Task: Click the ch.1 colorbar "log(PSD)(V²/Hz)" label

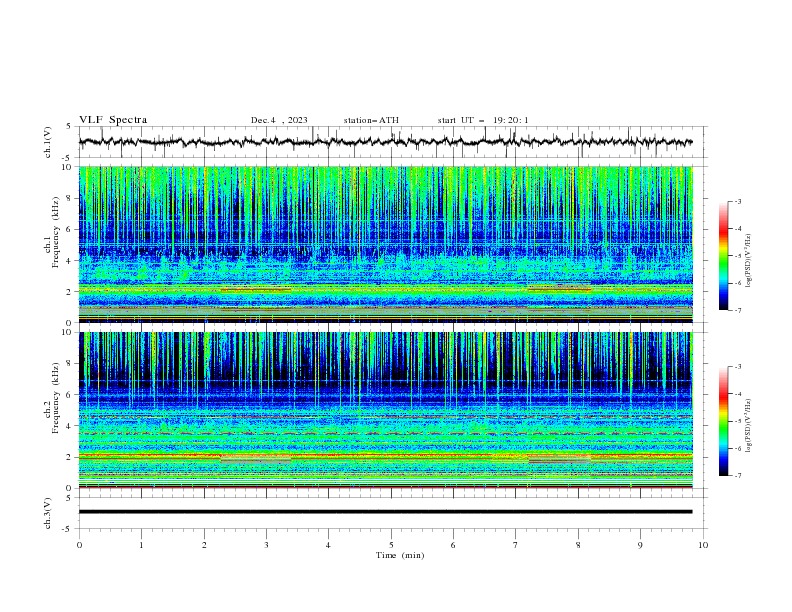Action: tap(748, 261)
